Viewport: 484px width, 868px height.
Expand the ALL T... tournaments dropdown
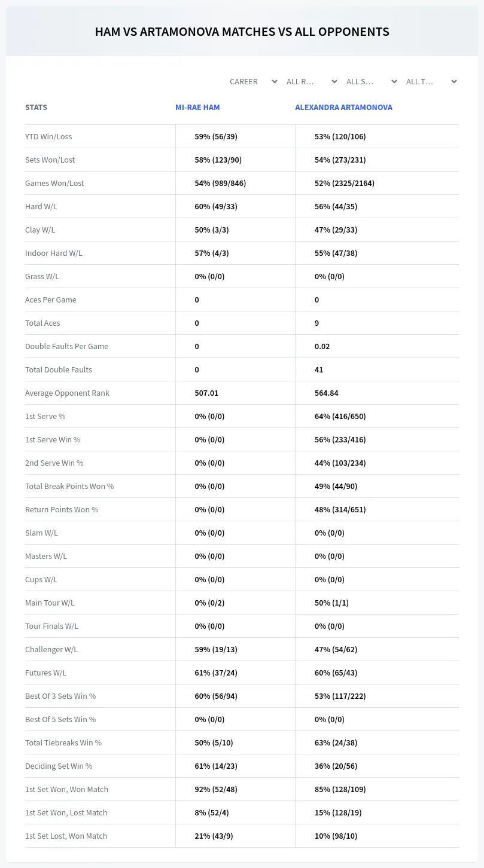click(x=431, y=81)
